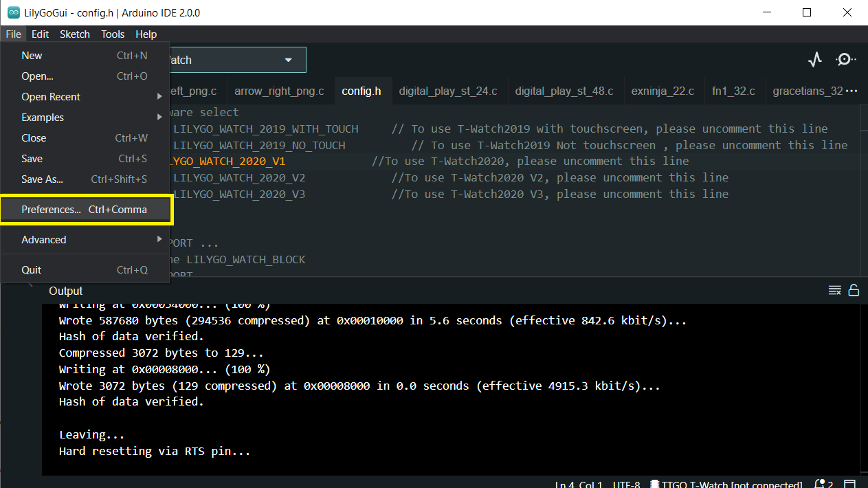Click the Output panel title

[66, 291]
